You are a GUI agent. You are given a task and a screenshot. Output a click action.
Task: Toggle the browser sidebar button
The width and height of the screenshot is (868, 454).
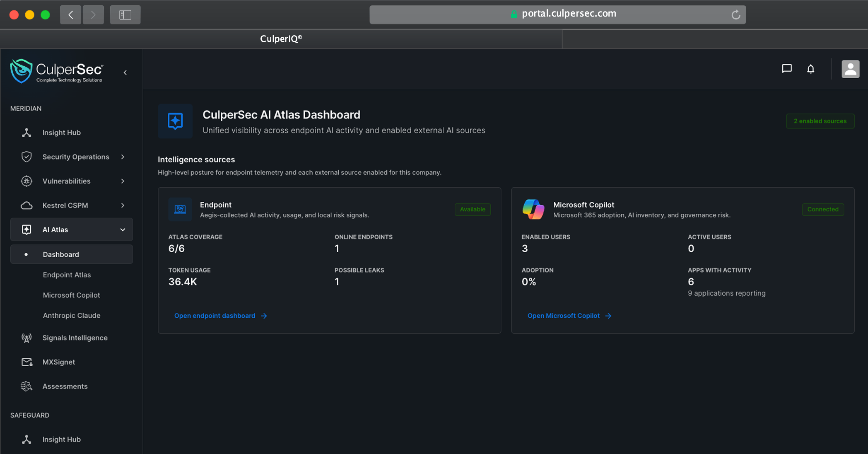[x=125, y=15]
